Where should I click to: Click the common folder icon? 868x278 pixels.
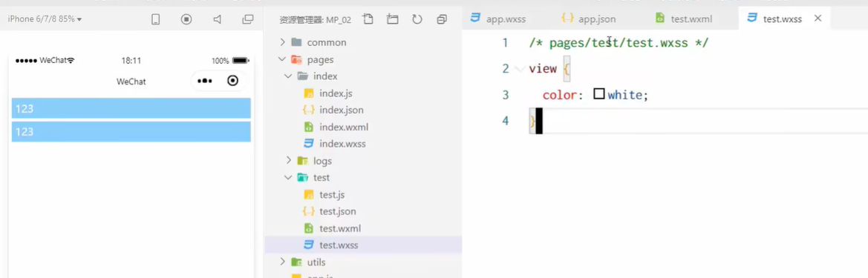297,42
